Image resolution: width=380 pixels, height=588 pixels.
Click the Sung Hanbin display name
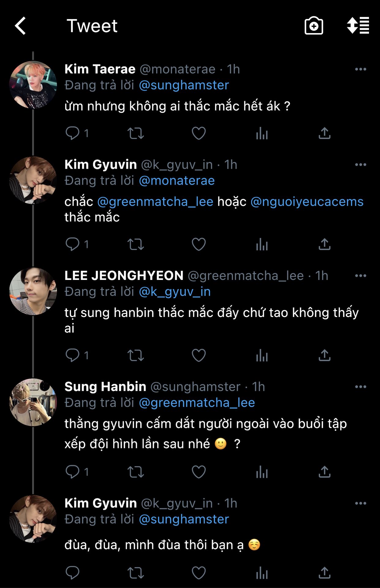[x=105, y=387]
